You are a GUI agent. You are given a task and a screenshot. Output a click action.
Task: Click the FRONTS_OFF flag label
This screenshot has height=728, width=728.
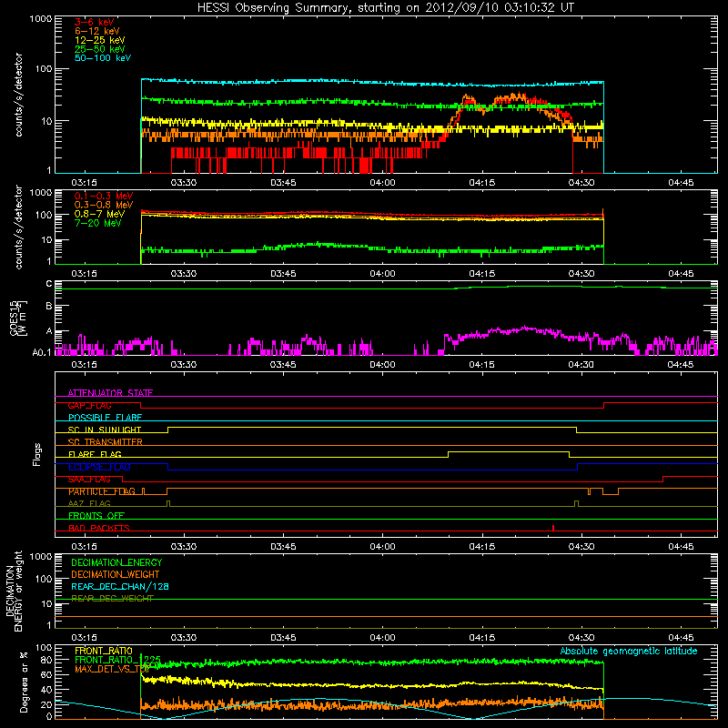coord(96,516)
